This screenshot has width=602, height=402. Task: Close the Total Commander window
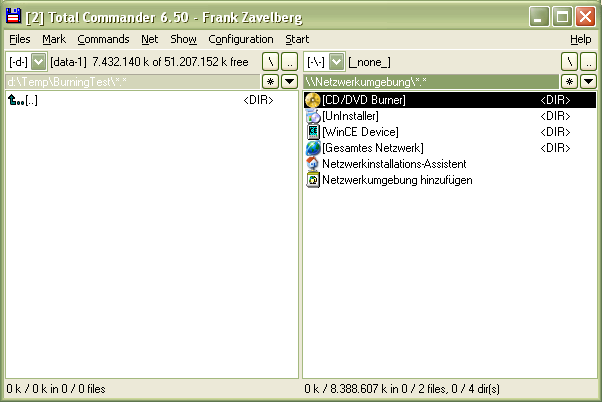[x=585, y=17]
